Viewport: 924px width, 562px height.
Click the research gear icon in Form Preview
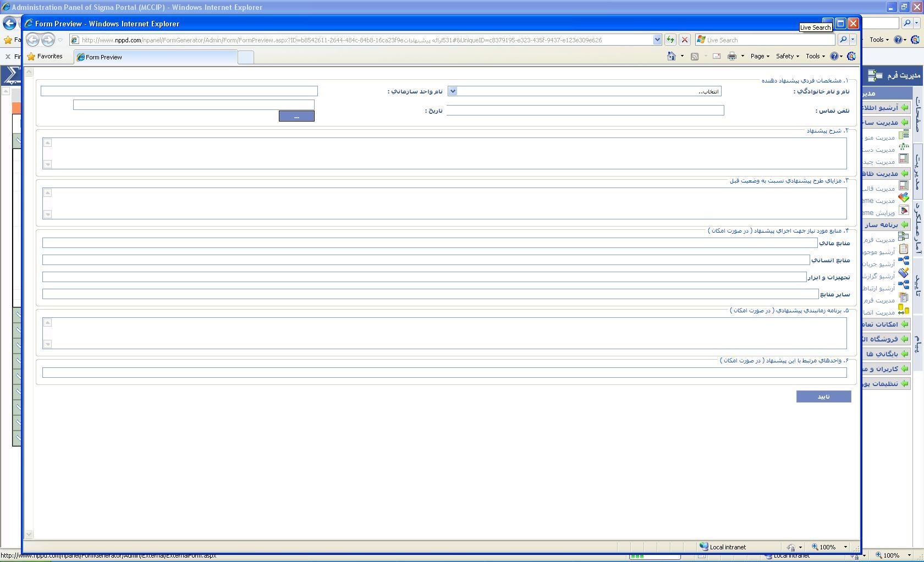[851, 56]
